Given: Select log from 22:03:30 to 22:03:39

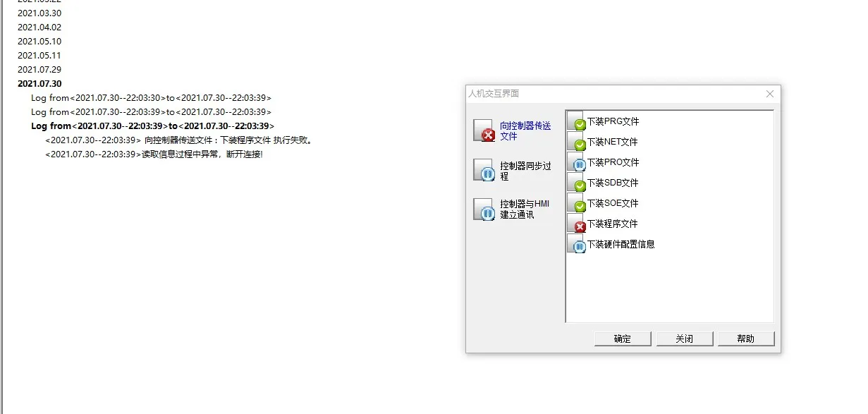Looking at the screenshot, I should [151, 97].
